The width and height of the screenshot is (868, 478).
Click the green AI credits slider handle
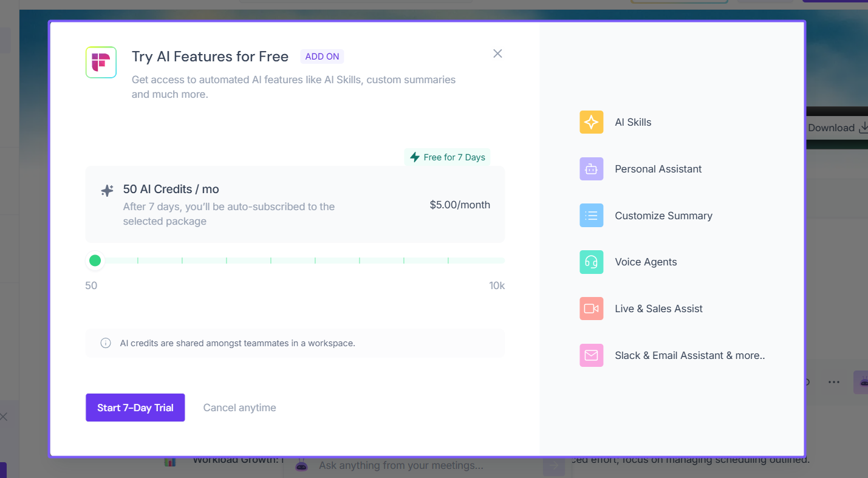95,261
